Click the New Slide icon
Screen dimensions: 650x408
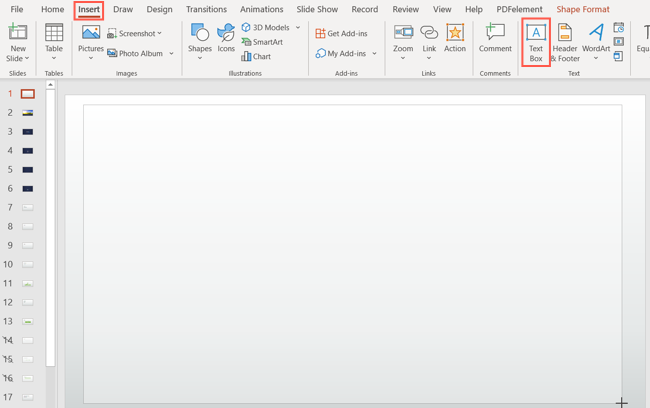pos(17,33)
